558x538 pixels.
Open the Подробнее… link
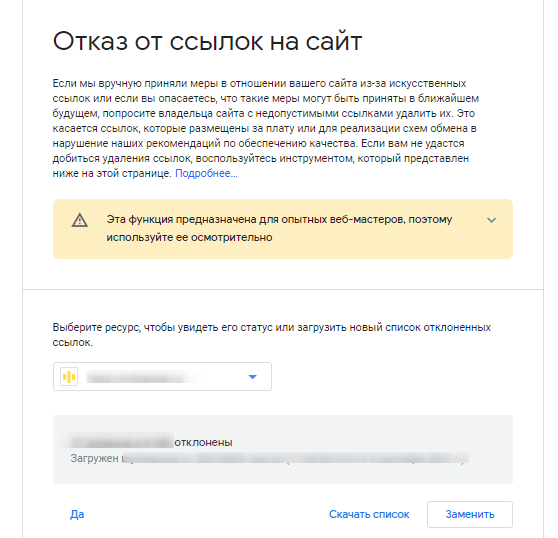pyautogui.click(x=206, y=173)
